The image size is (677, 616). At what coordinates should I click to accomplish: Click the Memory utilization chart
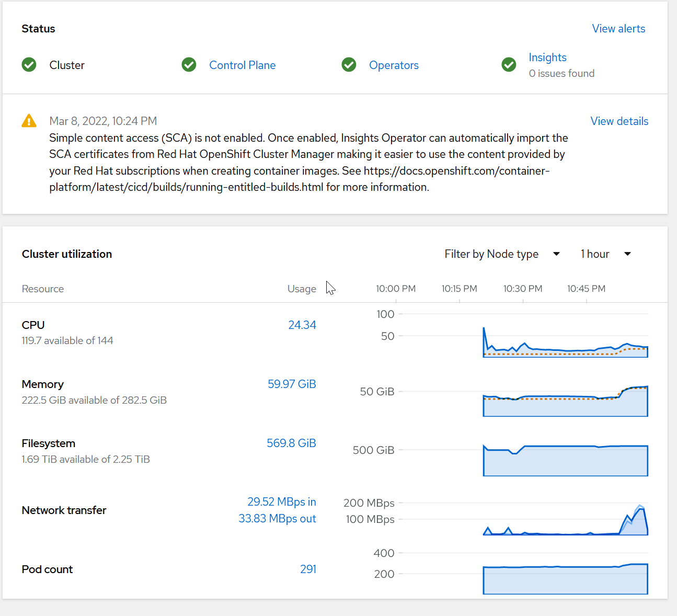coord(565,402)
